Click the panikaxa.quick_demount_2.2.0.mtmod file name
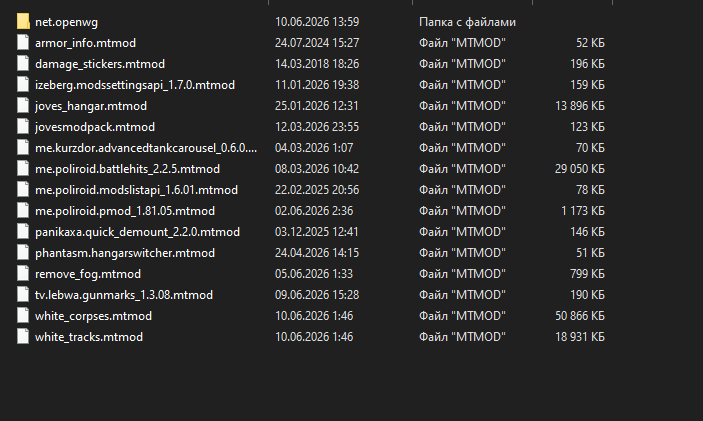Image resolution: width=703 pixels, height=421 pixels. pyautogui.click(x=138, y=232)
